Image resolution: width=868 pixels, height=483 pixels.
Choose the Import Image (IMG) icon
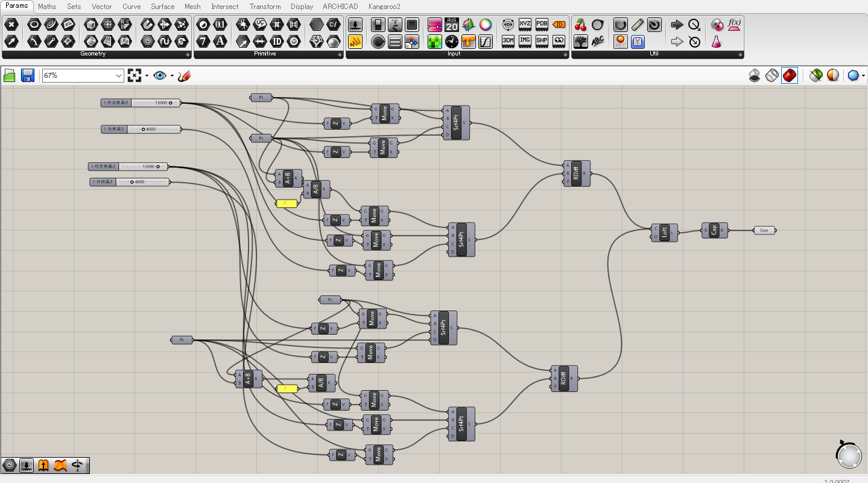tap(525, 42)
